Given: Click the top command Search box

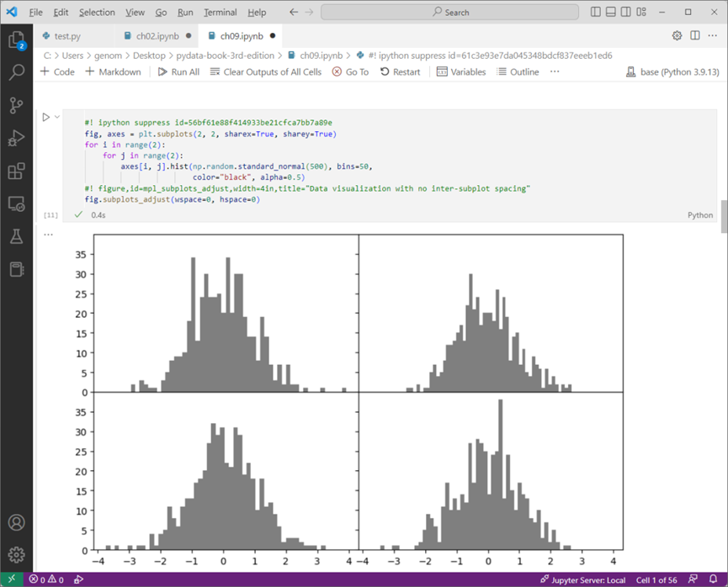Looking at the screenshot, I should [450, 13].
